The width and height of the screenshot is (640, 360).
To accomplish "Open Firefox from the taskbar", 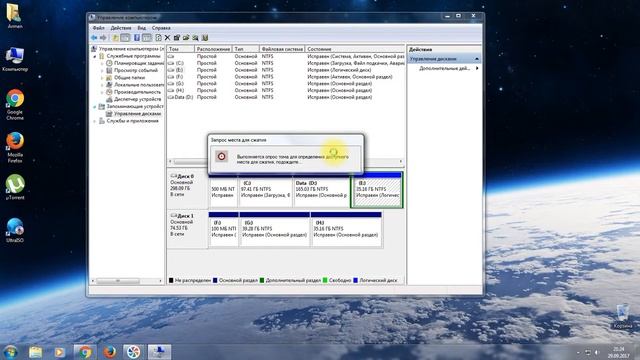I will (109, 352).
